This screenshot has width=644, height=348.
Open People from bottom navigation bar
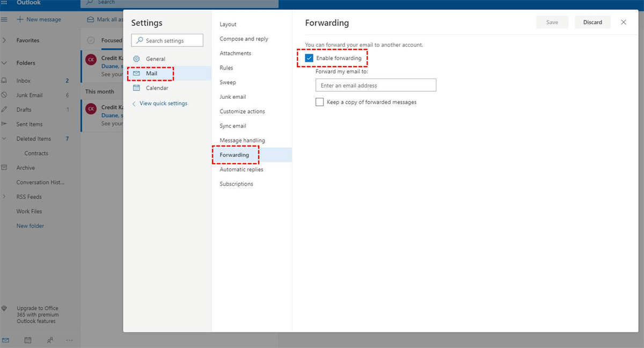tap(50, 340)
